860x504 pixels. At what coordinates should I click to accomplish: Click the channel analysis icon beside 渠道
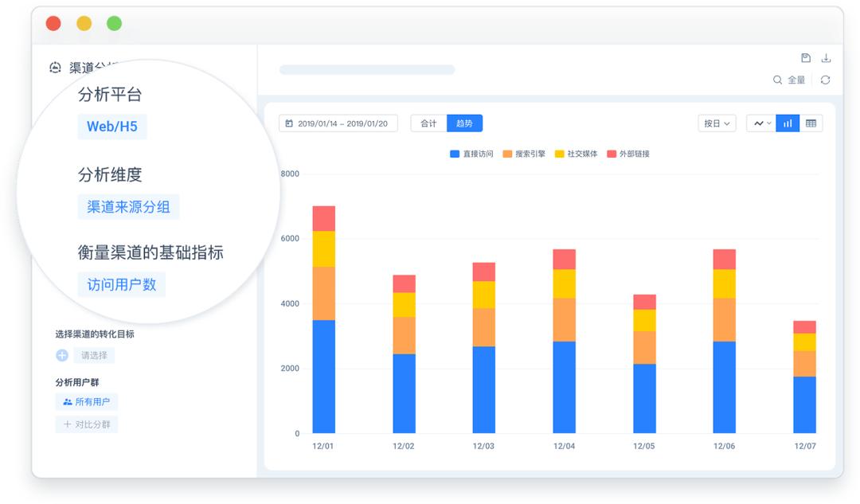click(x=55, y=68)
